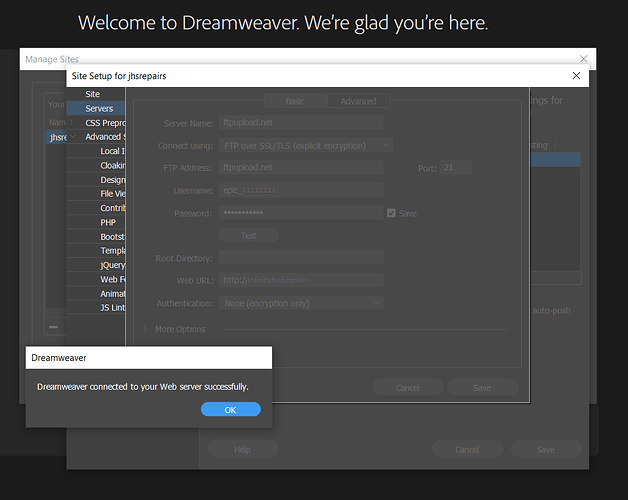The image size is (628, 500).
Task: Open the Animation Assets settings
Action: [113, 294]
